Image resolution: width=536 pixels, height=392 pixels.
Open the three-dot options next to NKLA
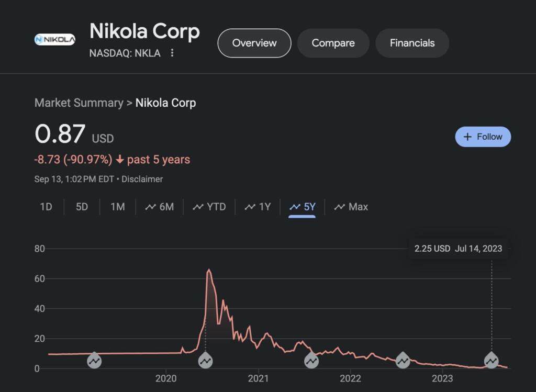coord(172,53)
